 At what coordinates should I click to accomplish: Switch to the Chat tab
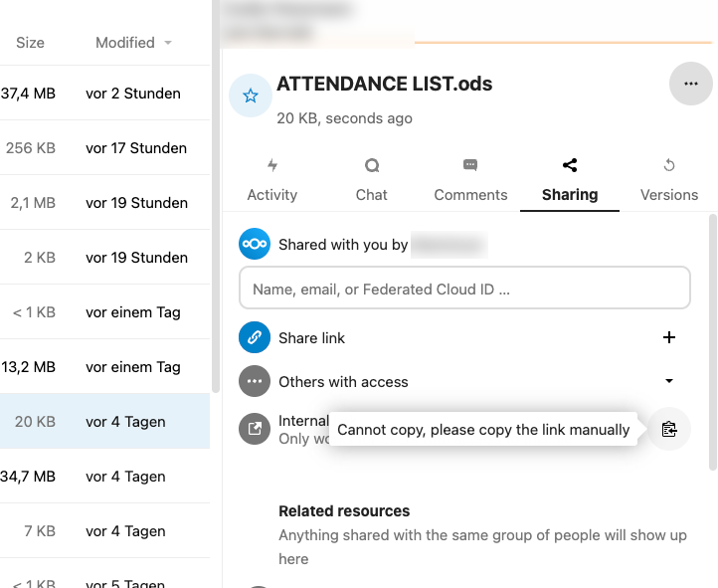(x=371, y=180)
